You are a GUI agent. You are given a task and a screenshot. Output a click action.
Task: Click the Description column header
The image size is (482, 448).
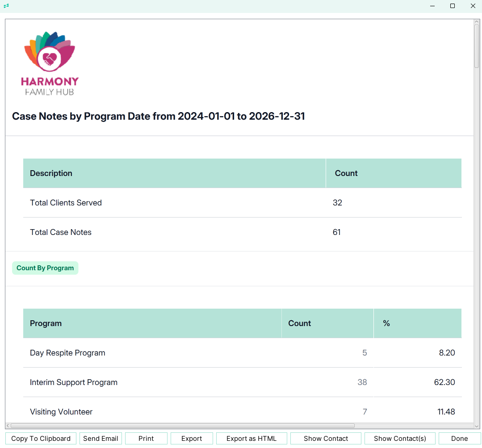51,173
